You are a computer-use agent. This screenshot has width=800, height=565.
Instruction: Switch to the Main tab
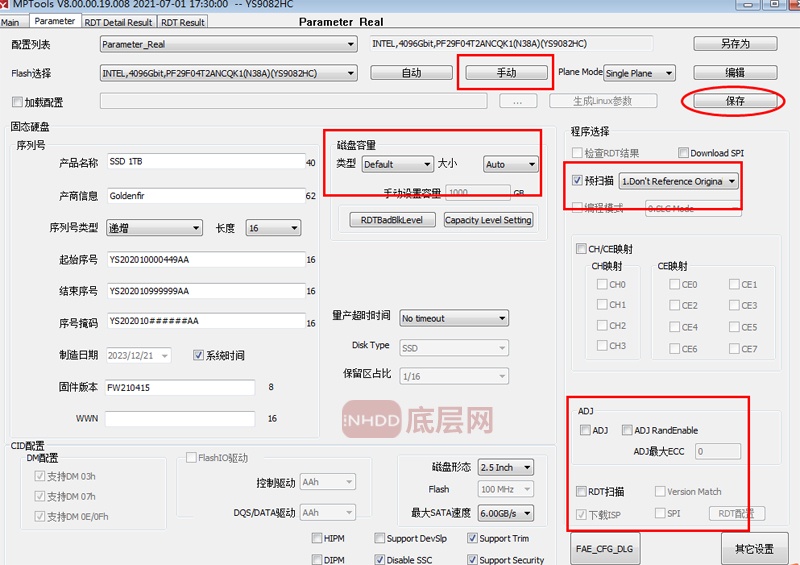coord(10,21)
